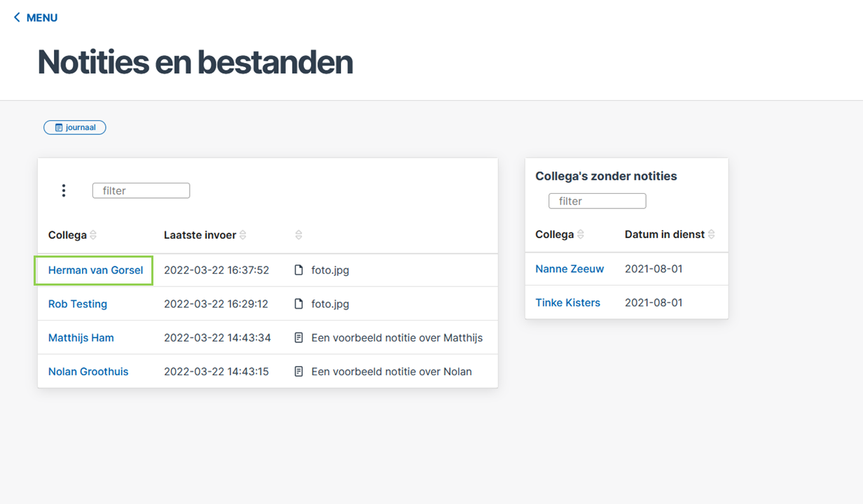The image size is (863, 504).
Task: Click the notes table filter field
Action: (x=141, y=190)
